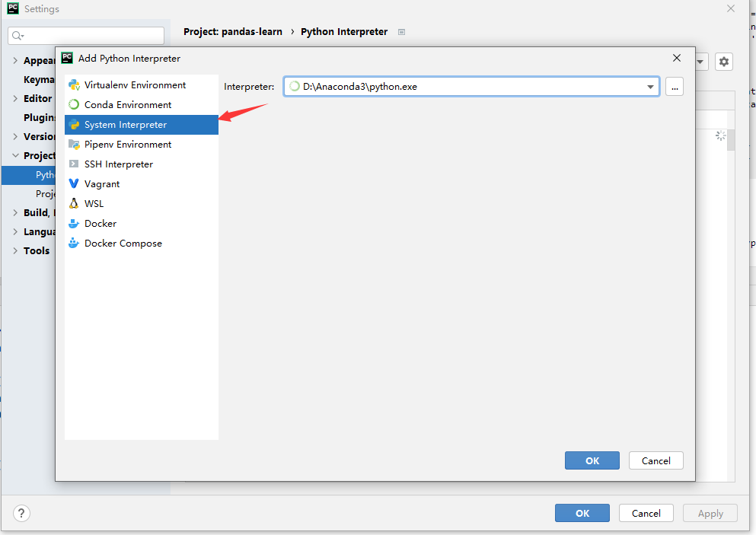Select Vagrant option
Image resolution: width=756 pixels, height=535 pixels.
(x=142, y=183)
